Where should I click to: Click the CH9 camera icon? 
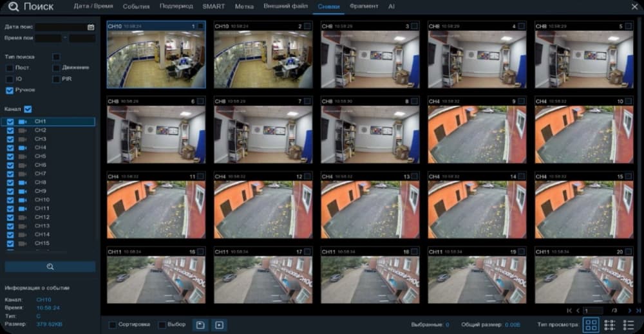tap(23, 191)
